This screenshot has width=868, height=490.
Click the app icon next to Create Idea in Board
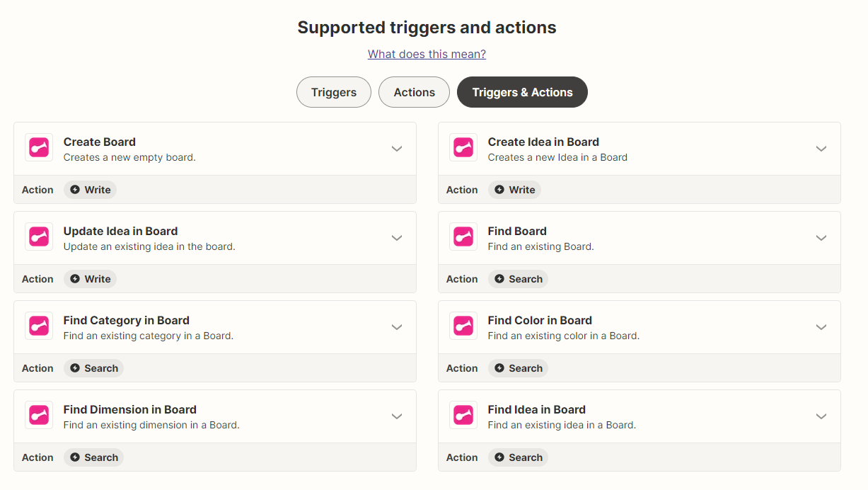tap(463, 148)
